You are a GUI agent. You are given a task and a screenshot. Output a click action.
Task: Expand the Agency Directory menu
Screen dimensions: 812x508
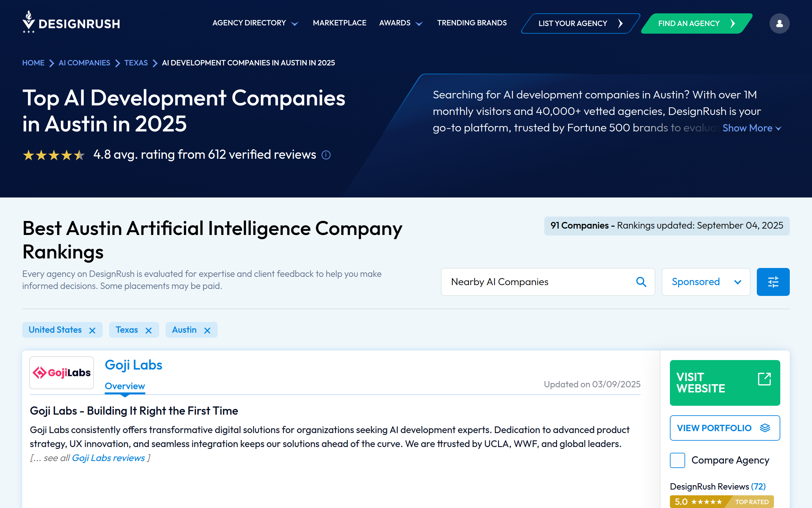click(255, 23)
